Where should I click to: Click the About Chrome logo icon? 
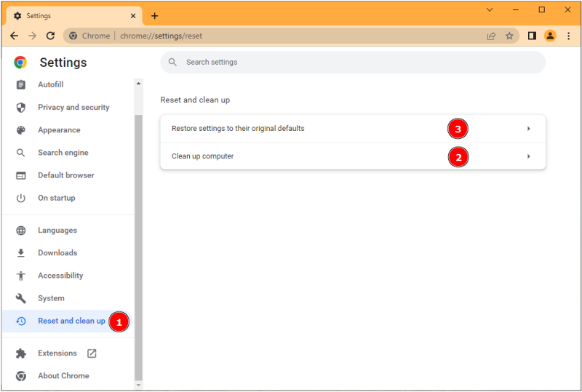pyautogui.click(x=21, y=376)
